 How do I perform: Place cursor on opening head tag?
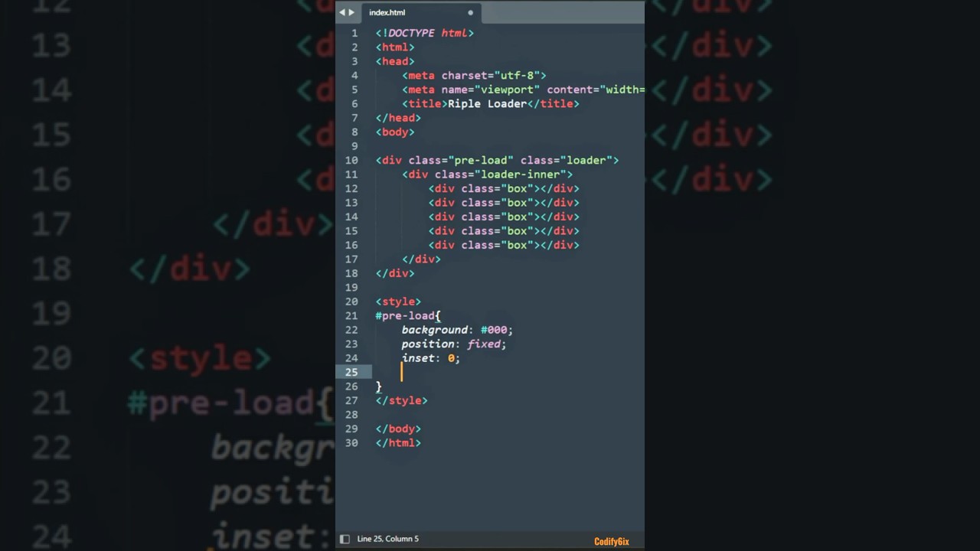click(395, 61)
